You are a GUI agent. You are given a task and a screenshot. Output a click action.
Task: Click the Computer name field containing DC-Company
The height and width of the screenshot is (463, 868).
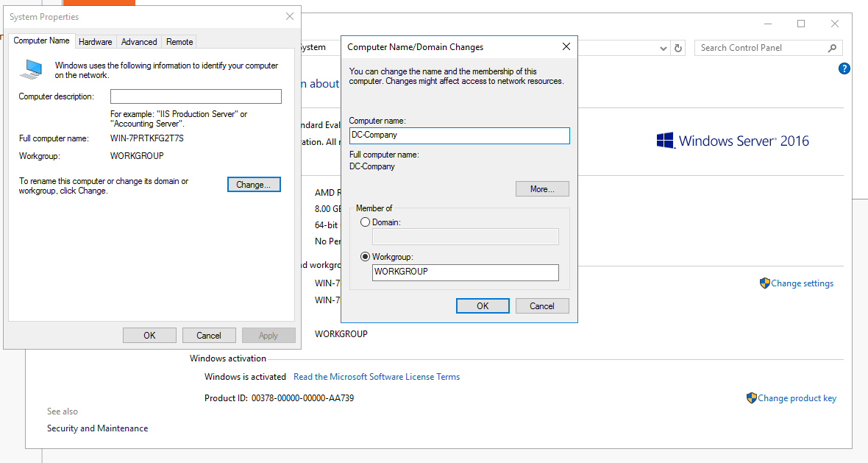click(459, 135)
